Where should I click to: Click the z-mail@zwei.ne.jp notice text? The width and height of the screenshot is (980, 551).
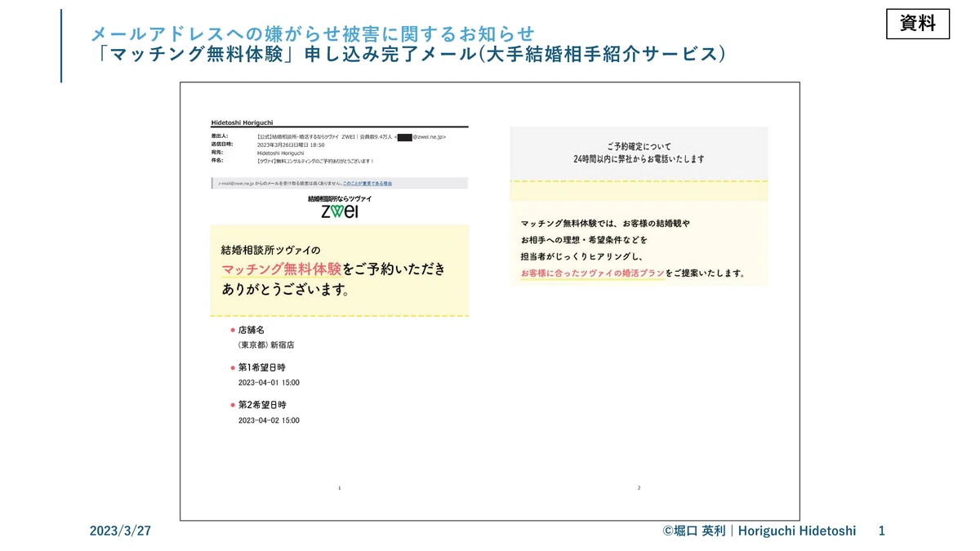279,184
